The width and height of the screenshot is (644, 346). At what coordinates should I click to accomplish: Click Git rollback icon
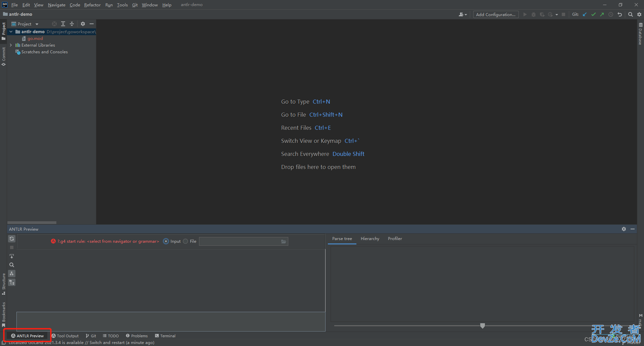click(x=620, y=14)
